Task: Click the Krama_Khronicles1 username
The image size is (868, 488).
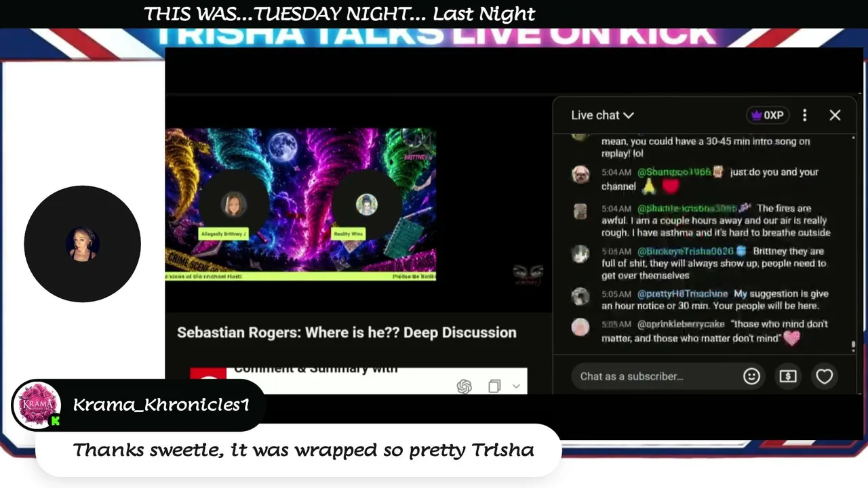Action: click(161, 405)
